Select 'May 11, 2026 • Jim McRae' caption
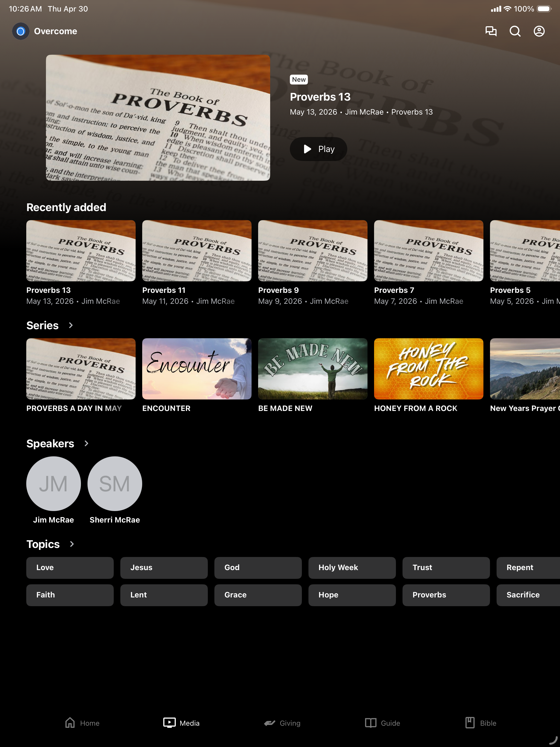This screenshot has width=560, height=747. (x=188, y=301)
